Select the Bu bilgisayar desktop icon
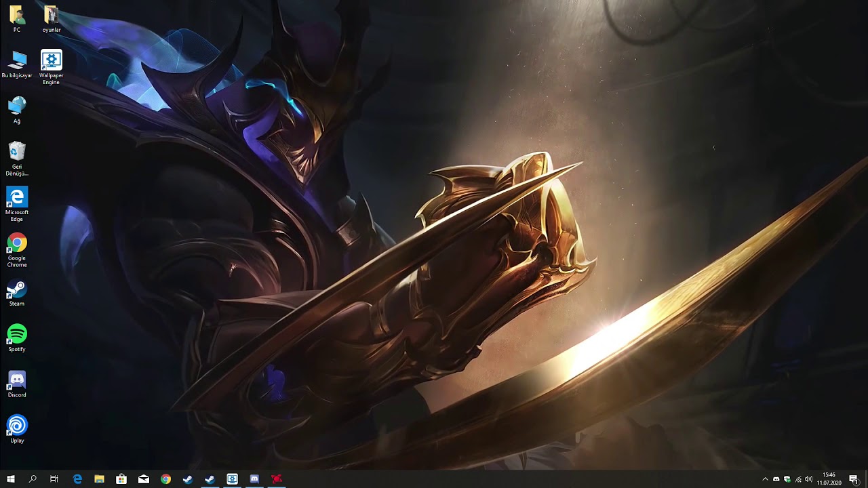The image size is (868, 488). pyautogui.click(x=17, y=64)
